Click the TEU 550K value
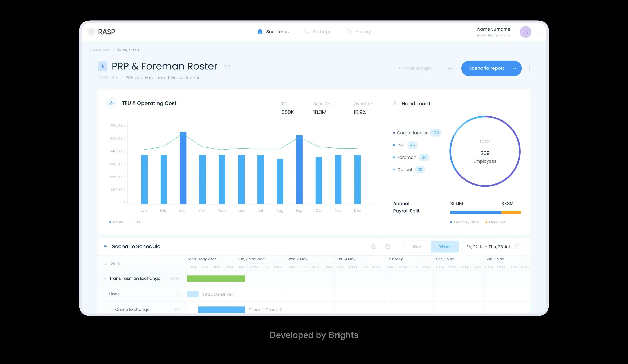This screenshot has height=364, width=628. [288, 112]
